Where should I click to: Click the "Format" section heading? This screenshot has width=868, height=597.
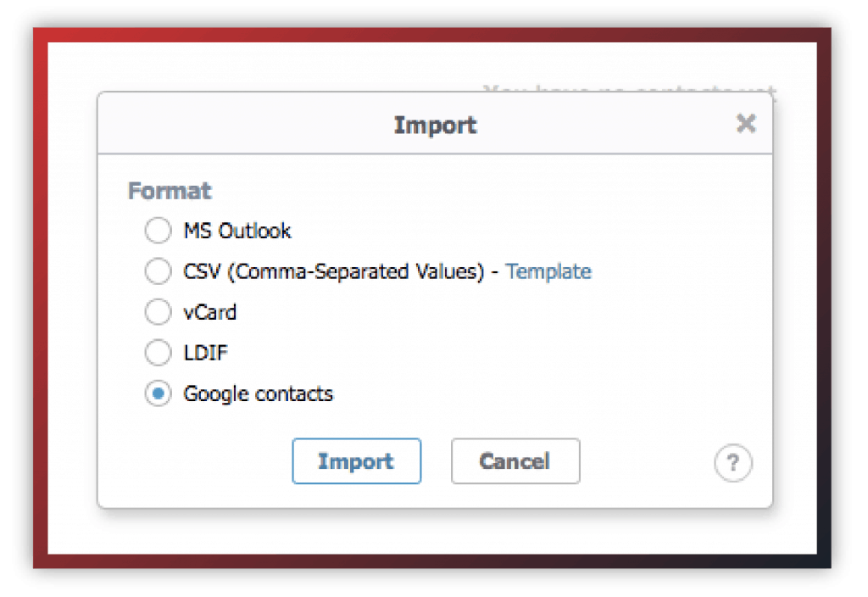pos(170,191)
